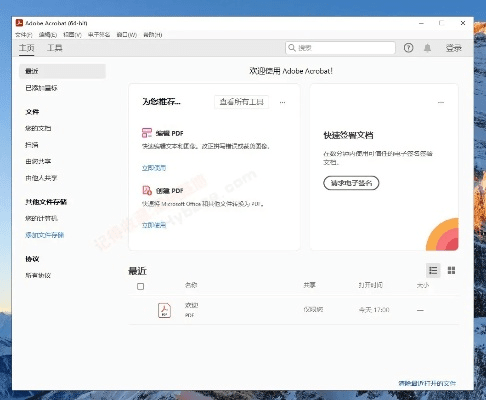Click the 清除最近打开的文件 link

click(427, 383)
